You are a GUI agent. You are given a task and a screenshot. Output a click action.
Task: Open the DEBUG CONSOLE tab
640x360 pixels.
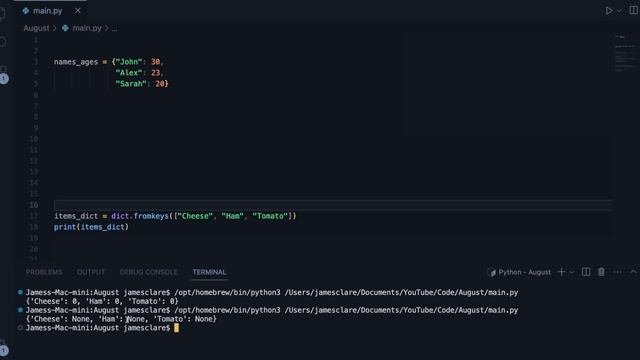149,272
